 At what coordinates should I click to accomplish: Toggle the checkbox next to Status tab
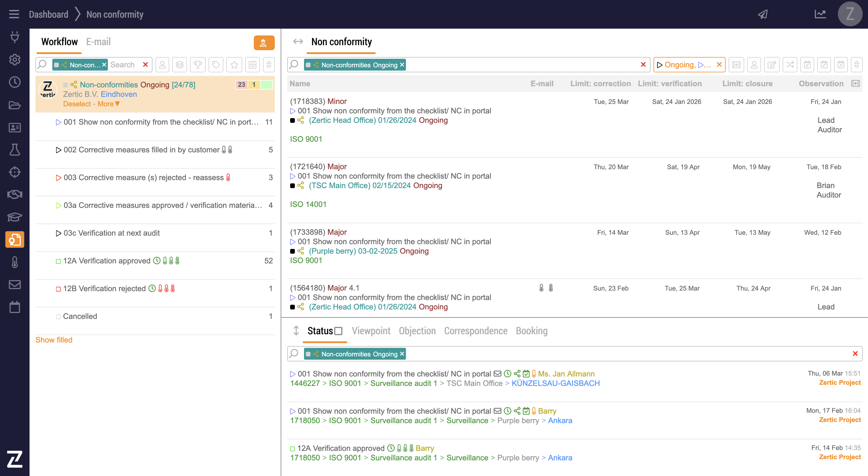[339, 331]
